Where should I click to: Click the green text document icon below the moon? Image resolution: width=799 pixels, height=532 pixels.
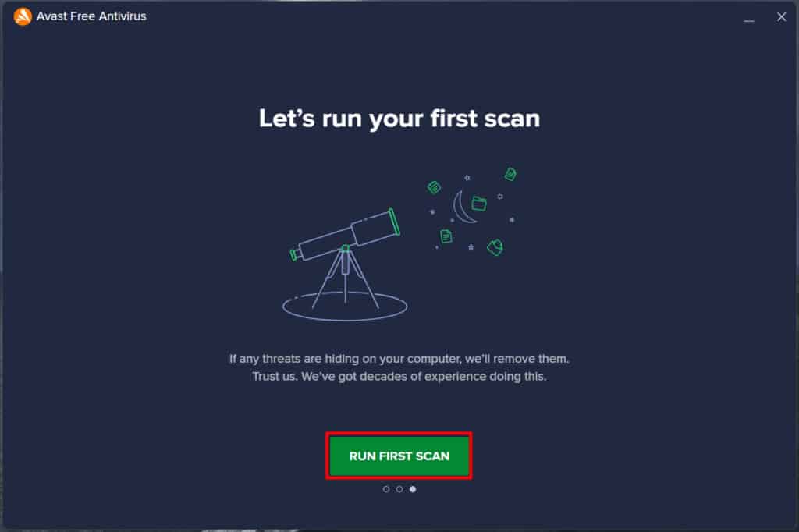[x=446, y=236]
